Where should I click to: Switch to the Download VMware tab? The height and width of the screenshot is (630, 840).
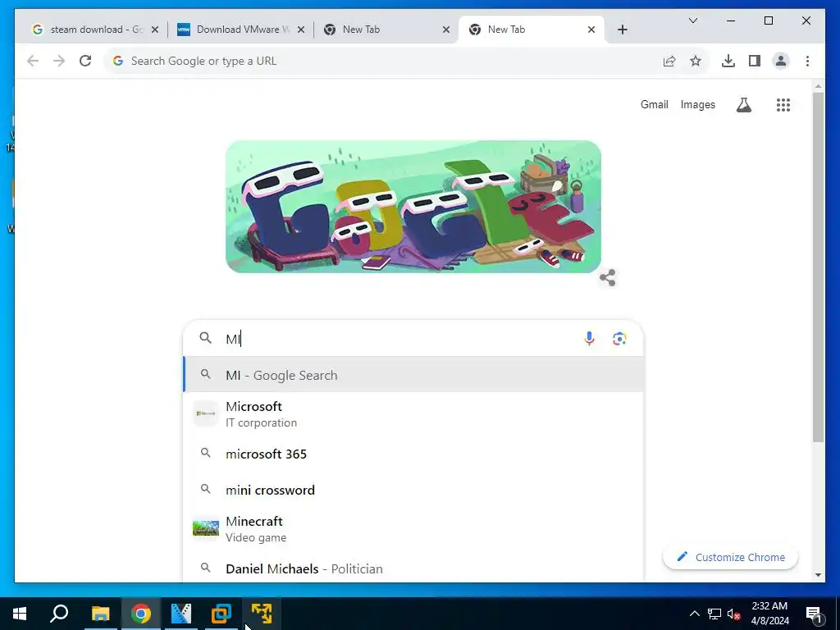(241, 30)
